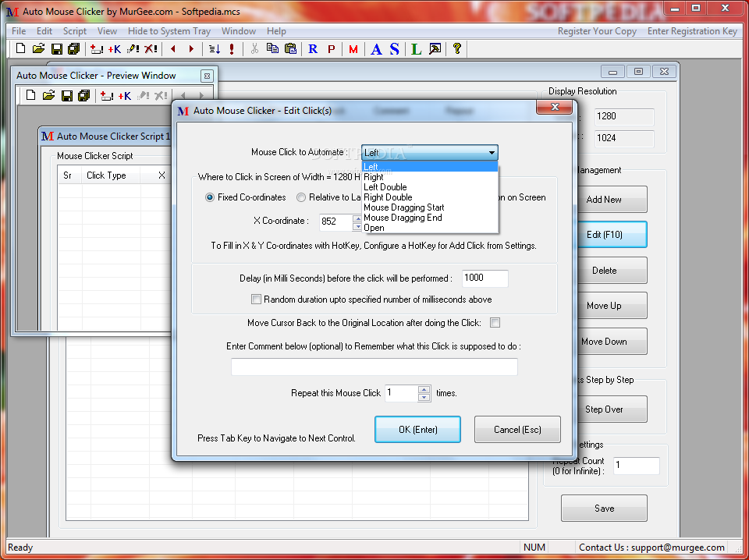This screenshot has height=560, width=749.
Task: Click the Open folder icon in main toolbar
Action: 38,48
